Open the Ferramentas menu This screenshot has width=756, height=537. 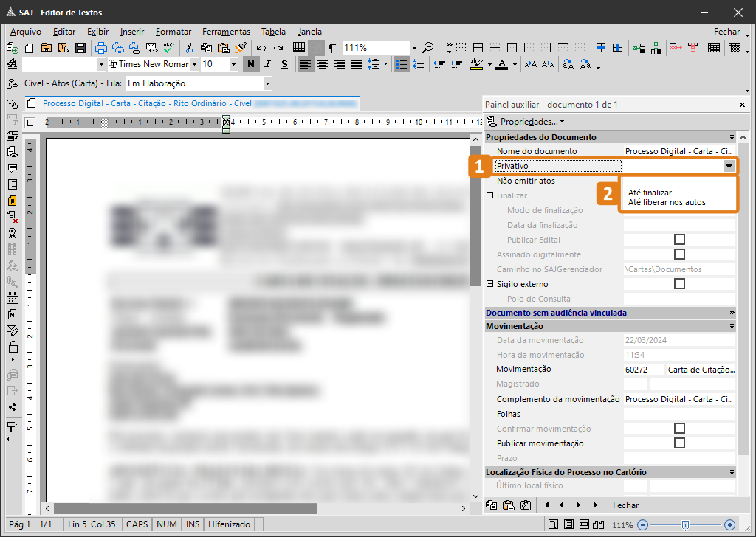click(226, 32)
